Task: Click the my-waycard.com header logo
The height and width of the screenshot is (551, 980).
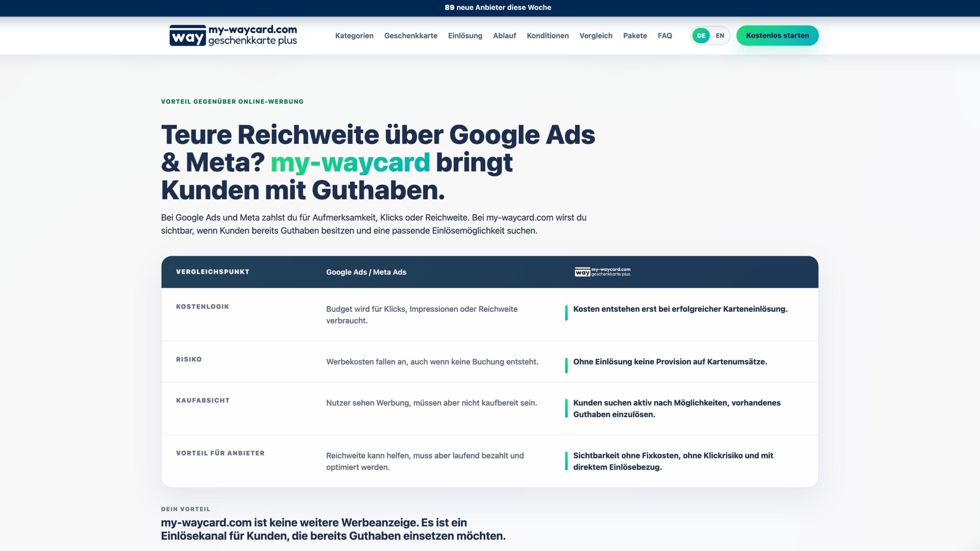Action: [x=233, y=35]
